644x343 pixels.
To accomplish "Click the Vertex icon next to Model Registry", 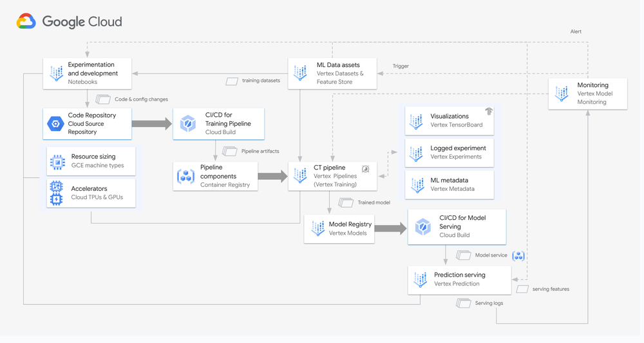I will 318,229.
